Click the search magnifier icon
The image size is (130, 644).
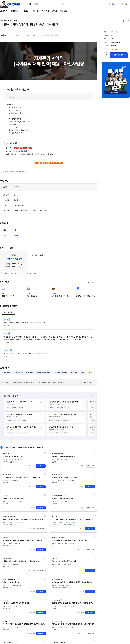63,4
